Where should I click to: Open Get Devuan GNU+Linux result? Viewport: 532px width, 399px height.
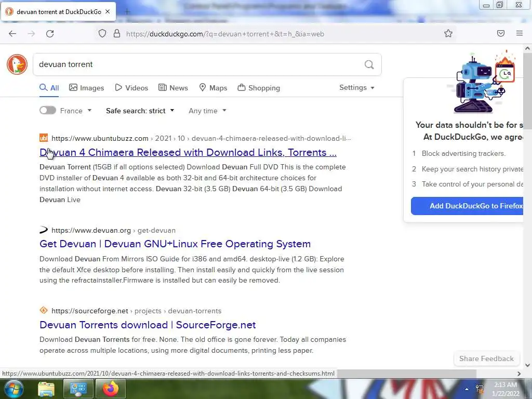click(x=175, y=244)
